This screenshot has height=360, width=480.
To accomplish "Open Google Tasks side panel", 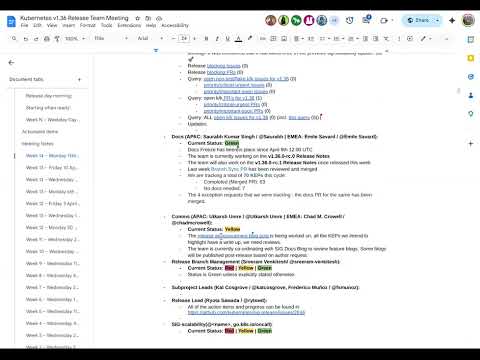I will (471, 77).
